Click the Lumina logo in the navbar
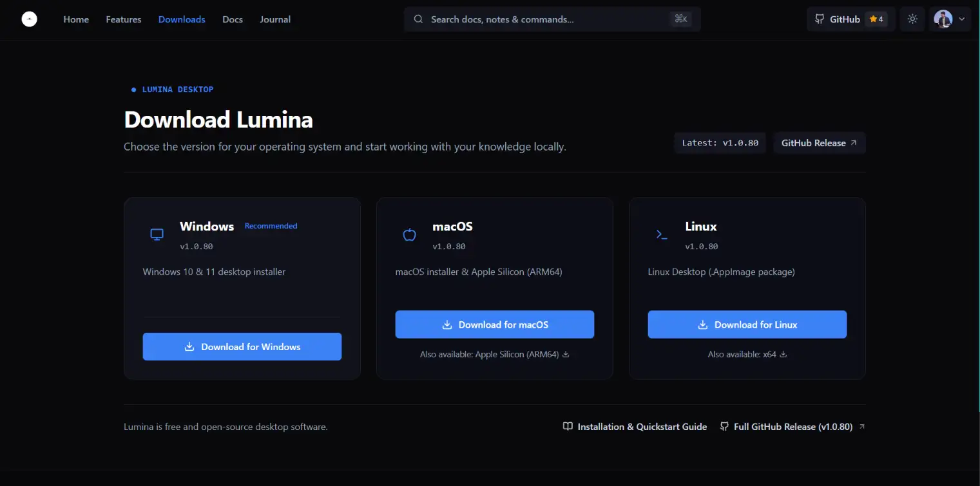Screen dimensions: 980x486 click(29, 19)
